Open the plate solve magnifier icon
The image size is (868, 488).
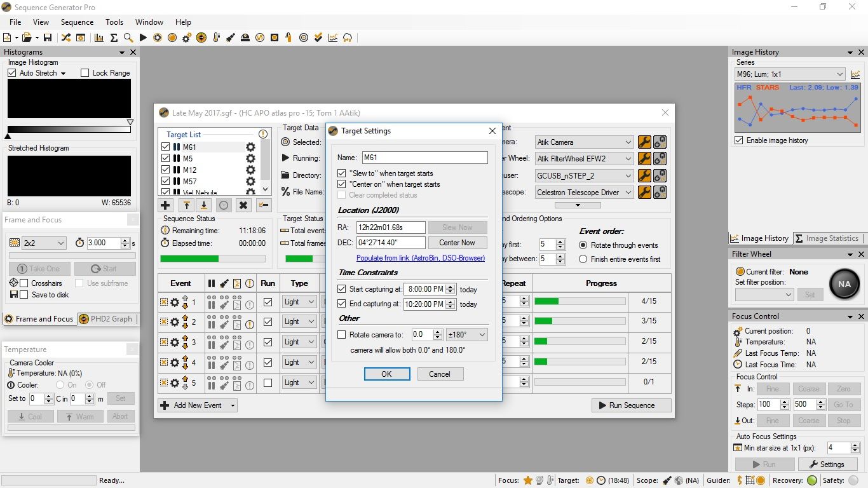(127, 37)
